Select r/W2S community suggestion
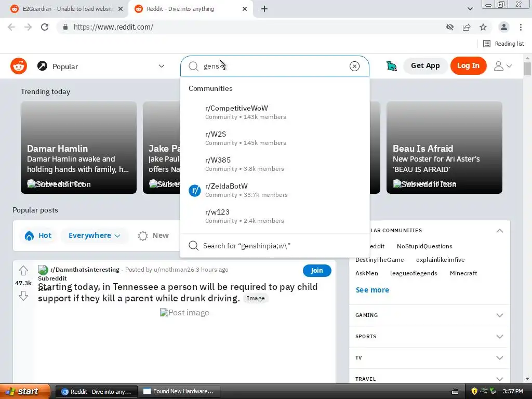The image size is (532, 399). 274,138
